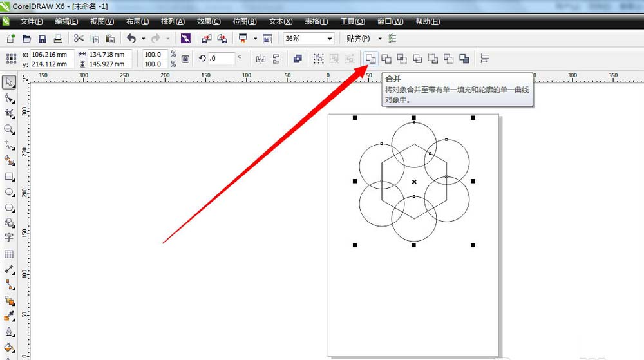Open the undo history dropdown arrow
644x360 pixels.
click(143, 39)
